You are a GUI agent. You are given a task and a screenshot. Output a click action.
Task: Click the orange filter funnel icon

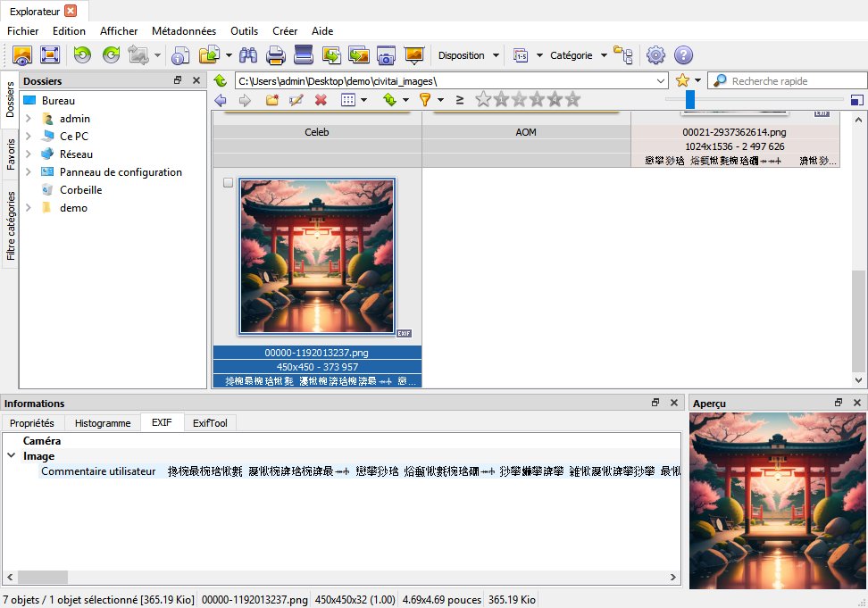coord(425,100)
